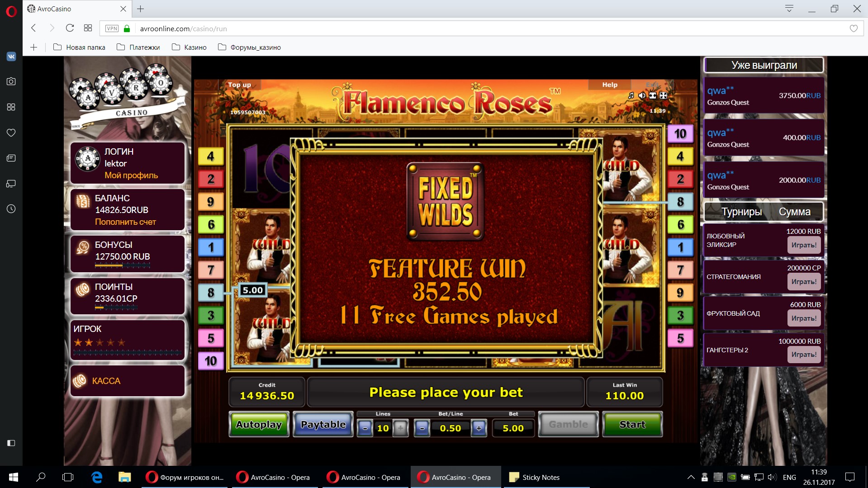Image resolution: width=868 pixels, height=488 pixels.
Task: Enter game fullscreen with four-arrow icon
Action: click(x=663, y=95)
